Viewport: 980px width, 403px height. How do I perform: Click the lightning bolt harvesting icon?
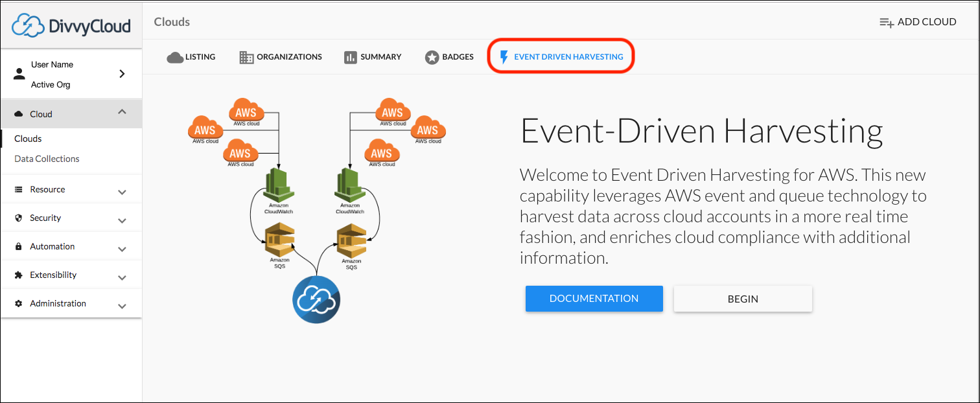pyautogui.click(x=504, y=58)
